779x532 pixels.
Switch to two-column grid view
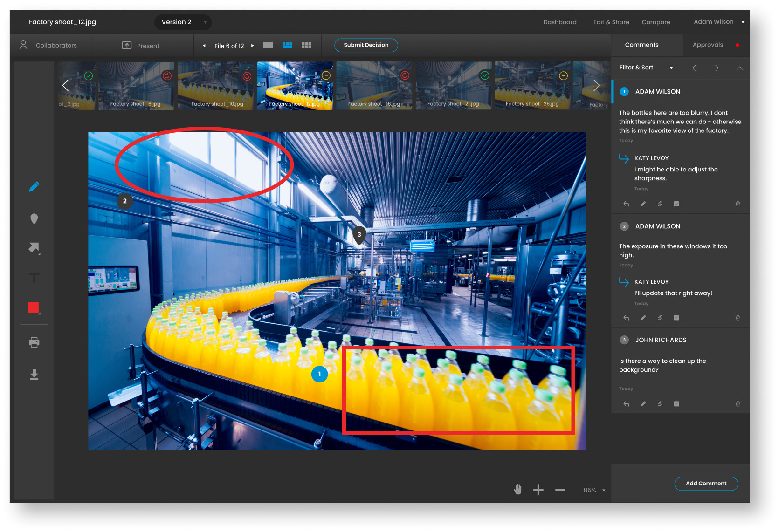tap(287, 45)
